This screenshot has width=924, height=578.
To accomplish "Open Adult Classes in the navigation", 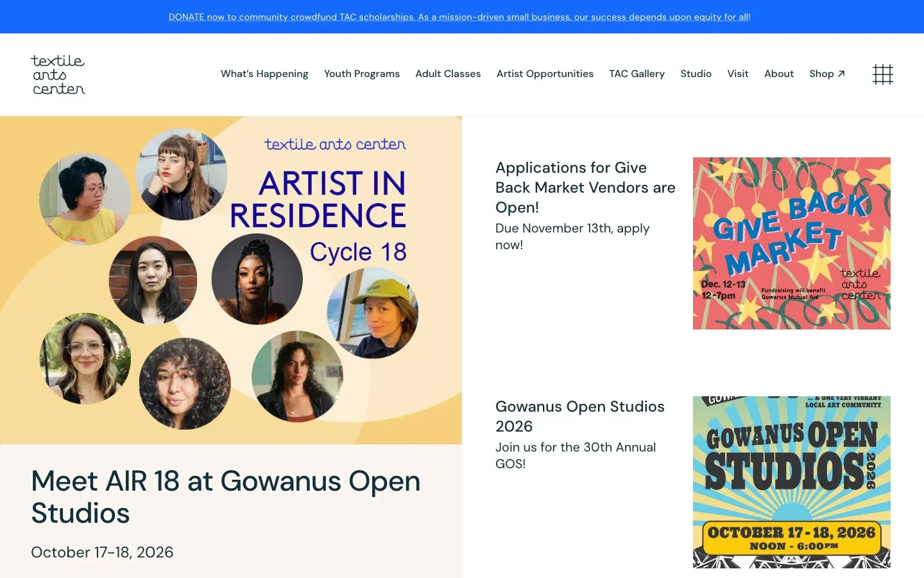I will pos(448,74).
